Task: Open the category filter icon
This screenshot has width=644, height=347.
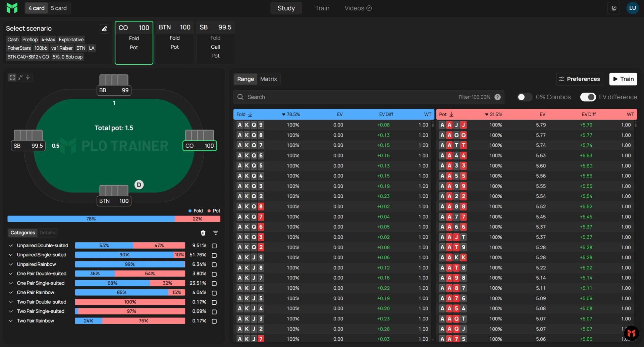Action: [x=216, y=233]
